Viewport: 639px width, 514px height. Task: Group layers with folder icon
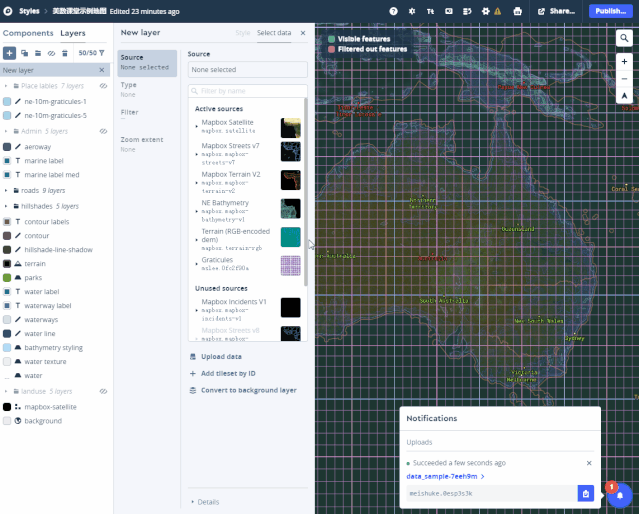coord(38,53)
